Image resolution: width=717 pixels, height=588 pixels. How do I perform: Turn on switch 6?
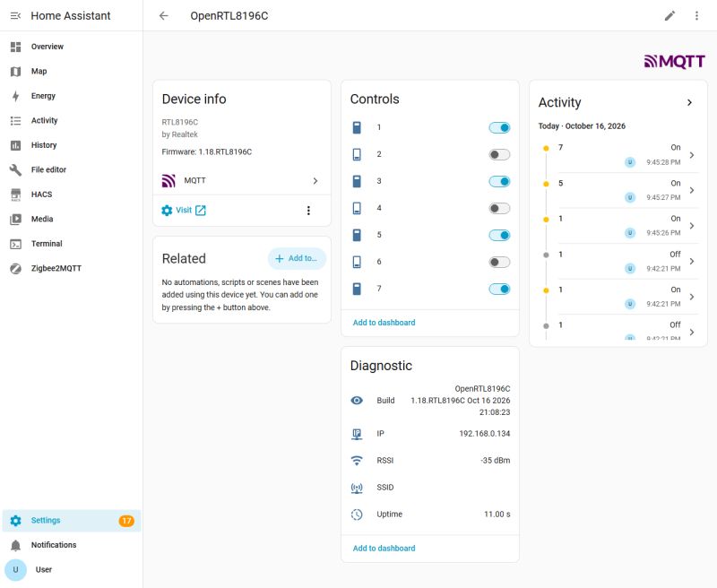pyautogui.click(x=499, y=262)
